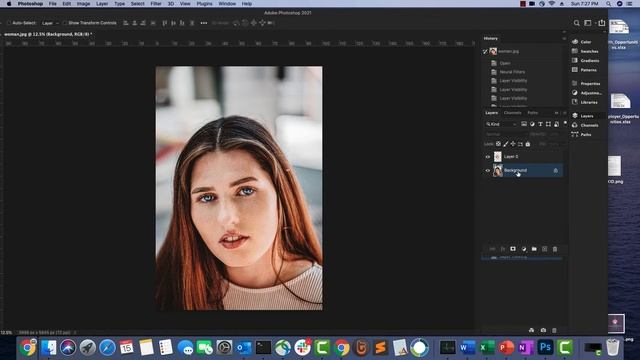Open Photoshop from the Dock
This screenshot has width=640, height=360.
coord(545,348)
